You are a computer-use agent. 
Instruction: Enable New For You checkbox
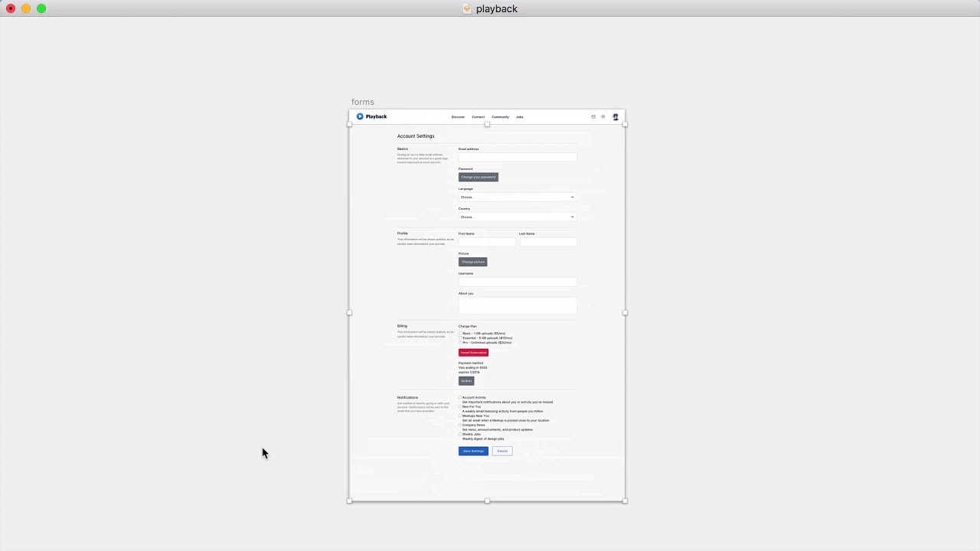coord(461,407)
